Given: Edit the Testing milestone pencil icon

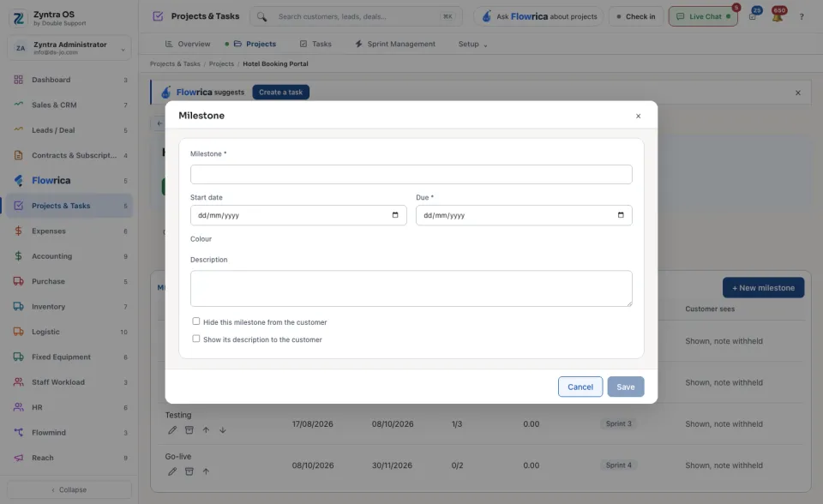Looking at the screenshot, I should click(x=172, y=430).
